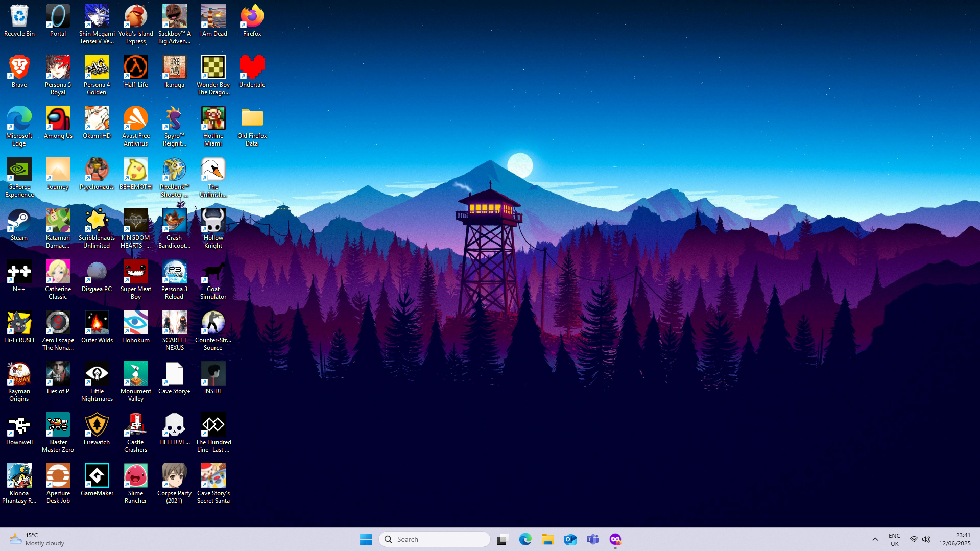The width and height of the screenshot is (980, 551).
Task: Select Avast Free Antivirus shortcut
Action: click(136, 118)
